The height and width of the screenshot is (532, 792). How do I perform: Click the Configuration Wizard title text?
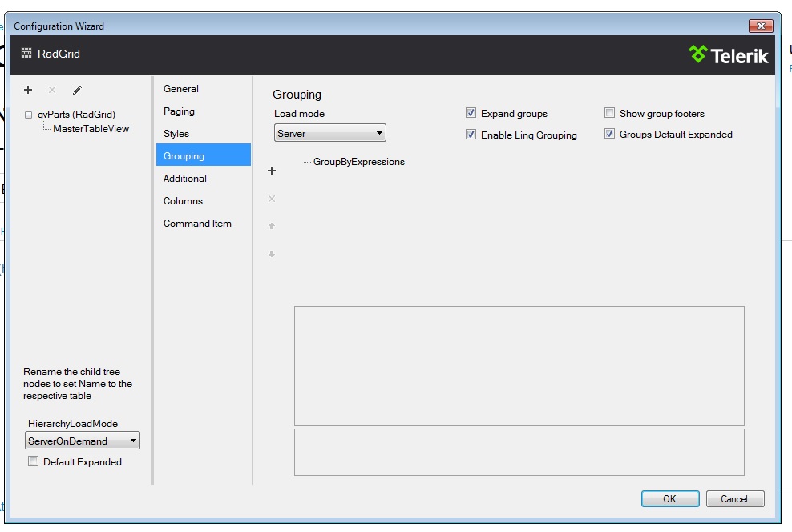pyautogui.click(x=59, y=26)
